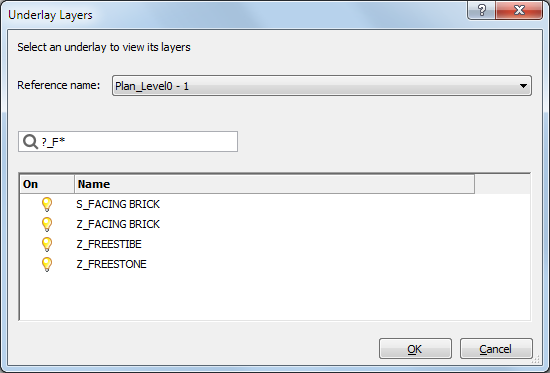This screenshot has height=373, width=550.
Task: Toggle lightbulb for Z_FREESTONE layer
Action: (47, 264)
